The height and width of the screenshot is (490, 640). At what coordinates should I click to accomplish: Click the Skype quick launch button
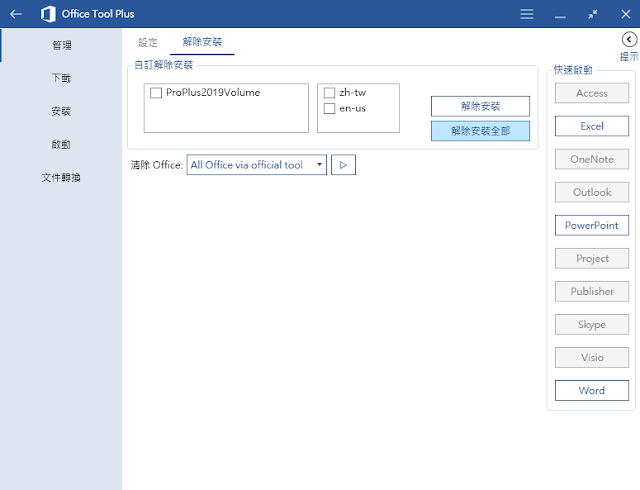(592, 325)
